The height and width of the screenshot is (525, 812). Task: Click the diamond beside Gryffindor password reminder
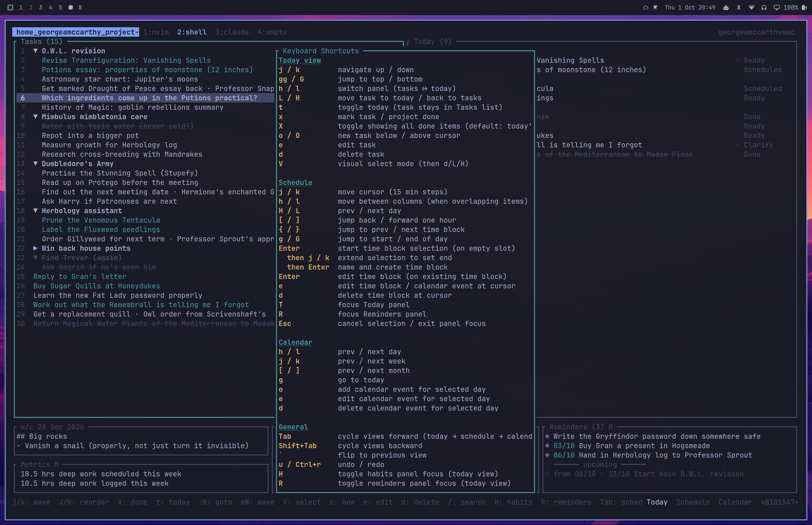coord(547,436)
